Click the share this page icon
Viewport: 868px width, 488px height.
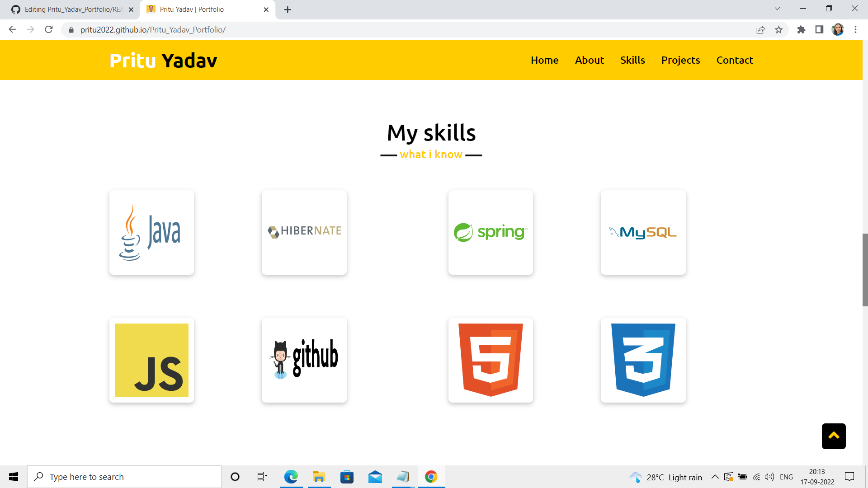760,29
